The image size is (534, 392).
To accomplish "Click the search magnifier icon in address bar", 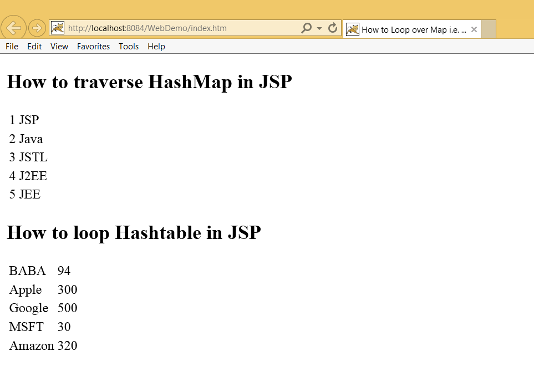I will click(x=306, y=28).
